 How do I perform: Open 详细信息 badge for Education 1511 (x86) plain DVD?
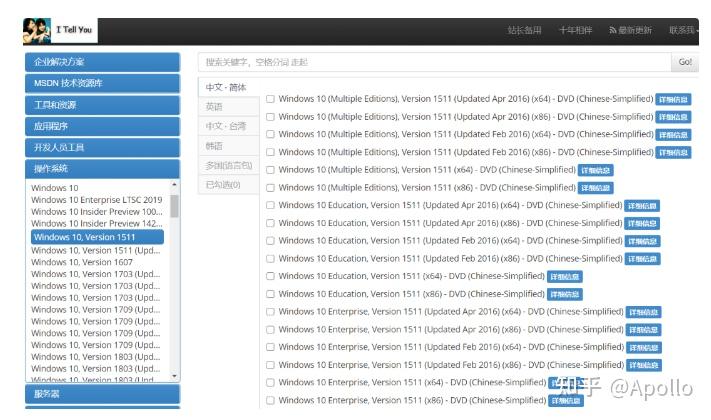click(564, 294)
